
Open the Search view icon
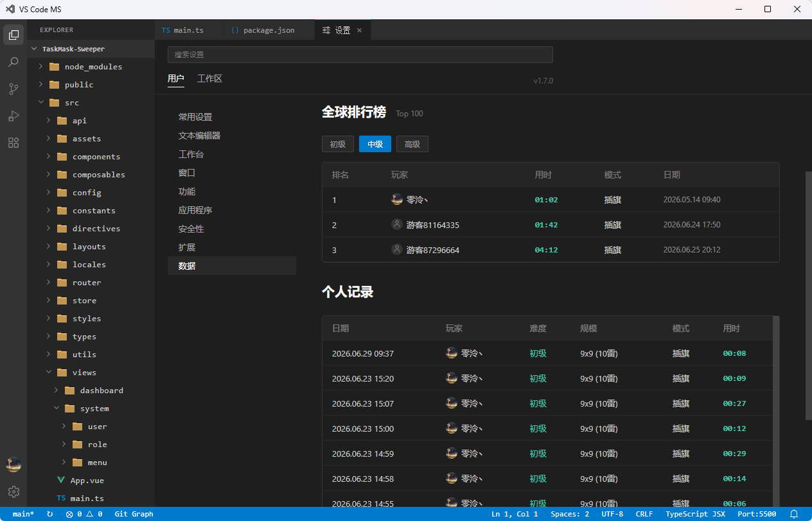pos(13,62)
